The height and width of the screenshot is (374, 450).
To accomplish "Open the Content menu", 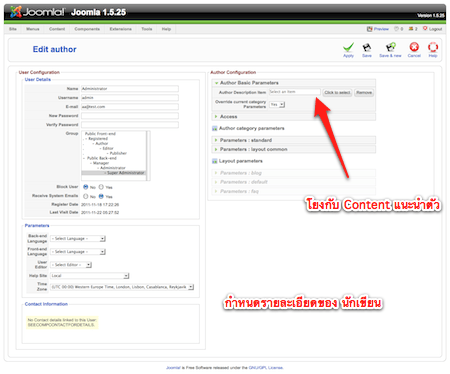I will pos(57,29).
